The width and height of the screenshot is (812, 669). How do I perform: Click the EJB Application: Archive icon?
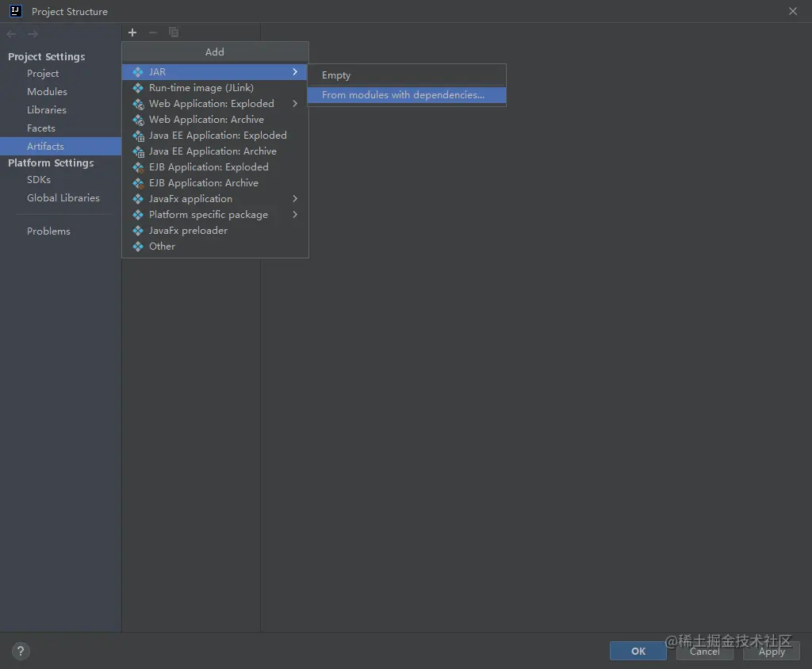pos(138,183)
